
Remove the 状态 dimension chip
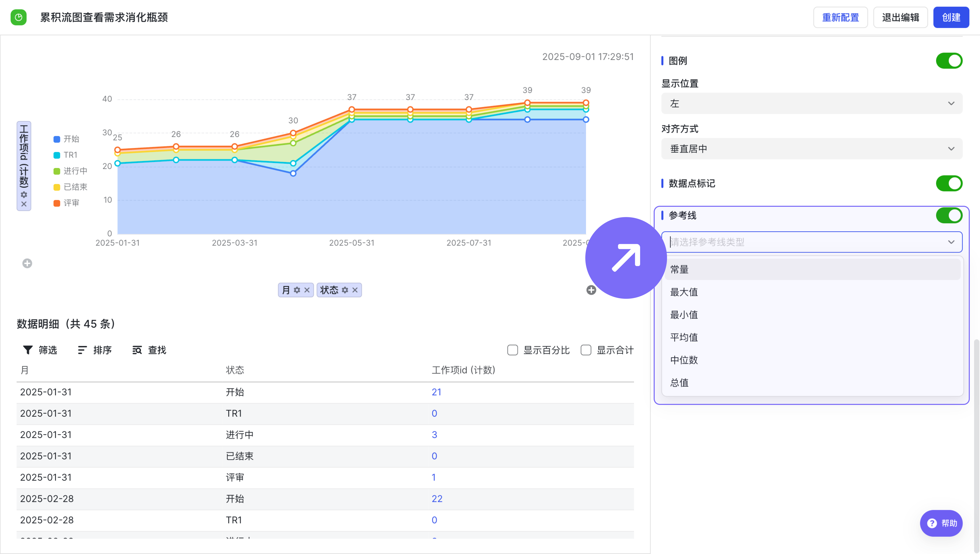pos(355,290)
